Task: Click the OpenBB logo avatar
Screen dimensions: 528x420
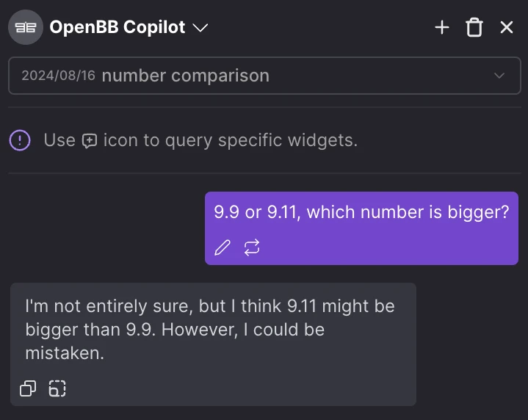Action: [x=26, y=28]
